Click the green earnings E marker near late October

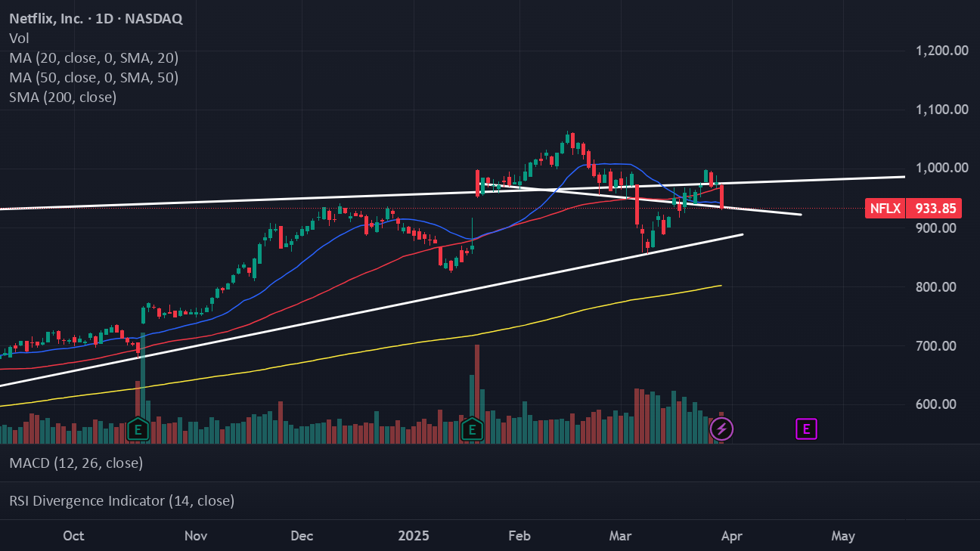(x=138, y=429)
